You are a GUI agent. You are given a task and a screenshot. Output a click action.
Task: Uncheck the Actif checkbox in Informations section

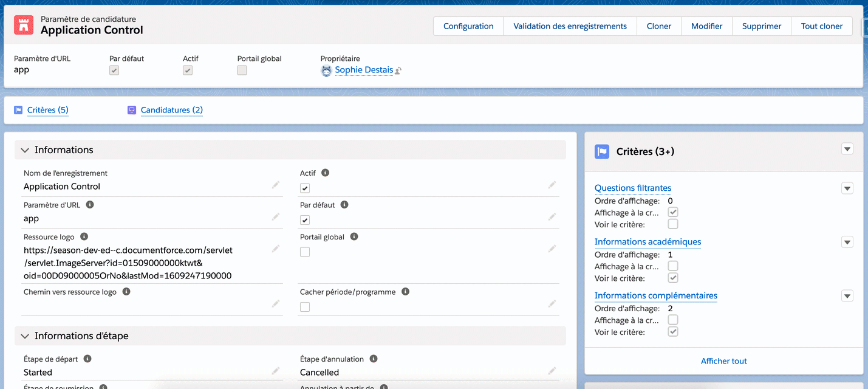point(305,188)
